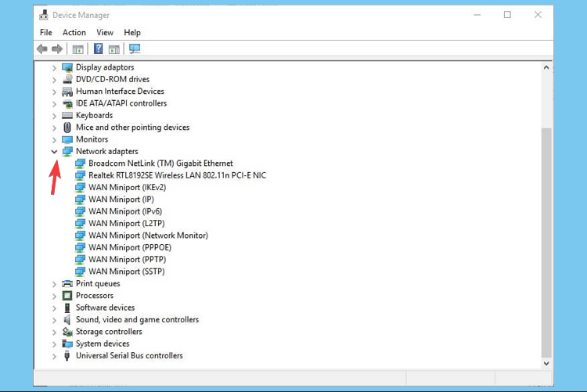Expand the DVD/CD-ROM drives category

click(54, 80)
